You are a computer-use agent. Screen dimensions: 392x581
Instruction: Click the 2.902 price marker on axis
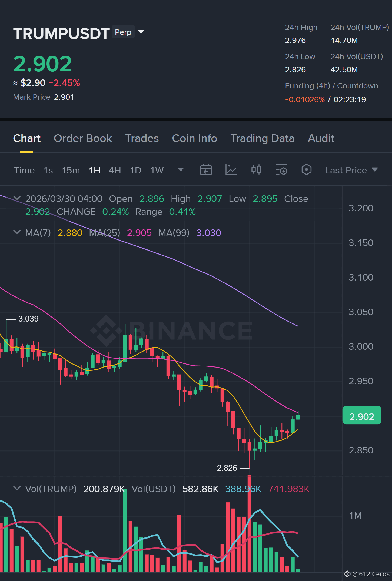coord(362,416)
